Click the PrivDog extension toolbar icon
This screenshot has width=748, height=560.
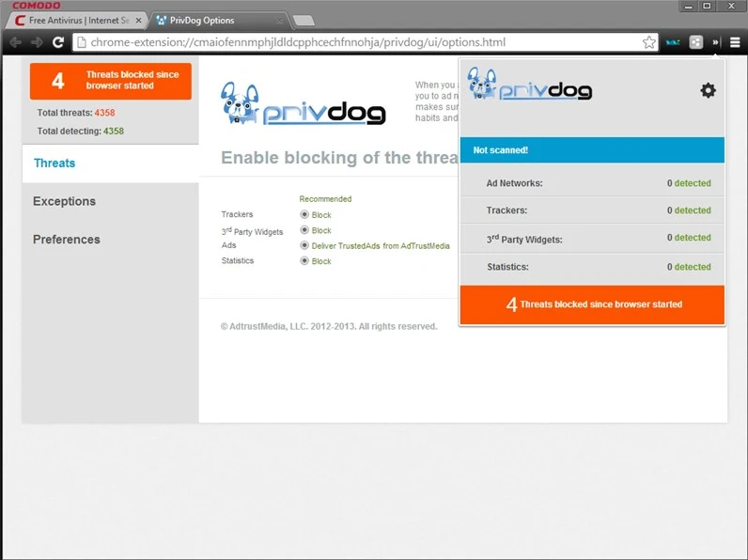pyautogui.click(x=673, y=42)
